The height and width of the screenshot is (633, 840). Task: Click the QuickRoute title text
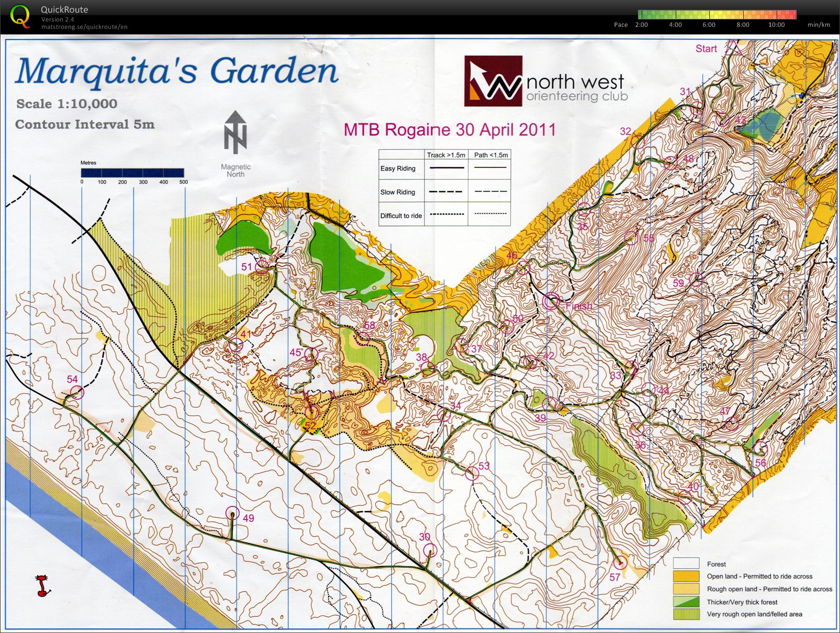tap(64, 9)
